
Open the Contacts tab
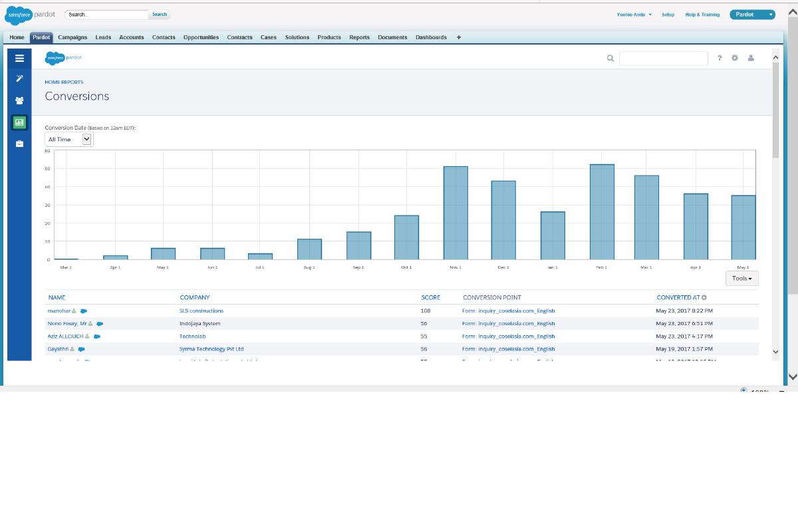point(164,37)
